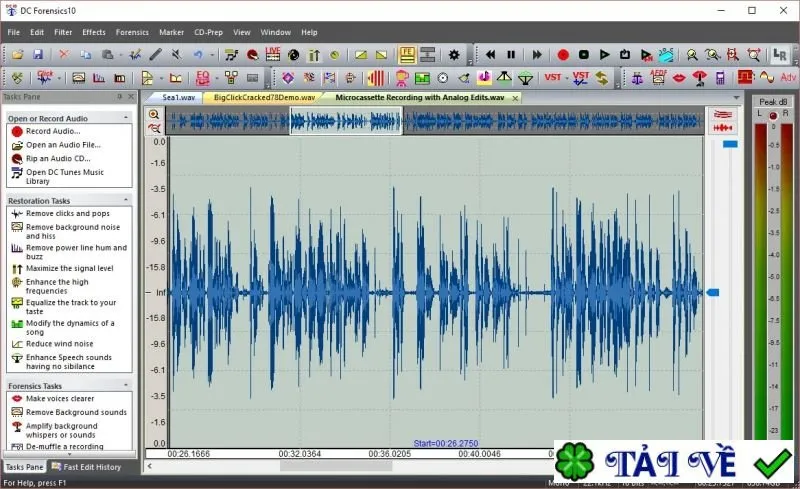Open the file tabs list dropdown arrow
The width and height of the screenshot is (800, 489).
pyautogui.click(x=736, y=97)
